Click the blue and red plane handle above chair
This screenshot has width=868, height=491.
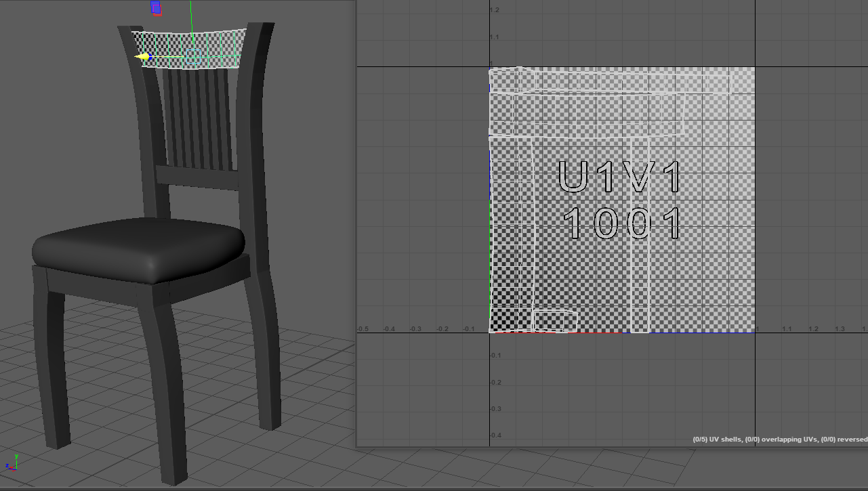coord(156,8)
